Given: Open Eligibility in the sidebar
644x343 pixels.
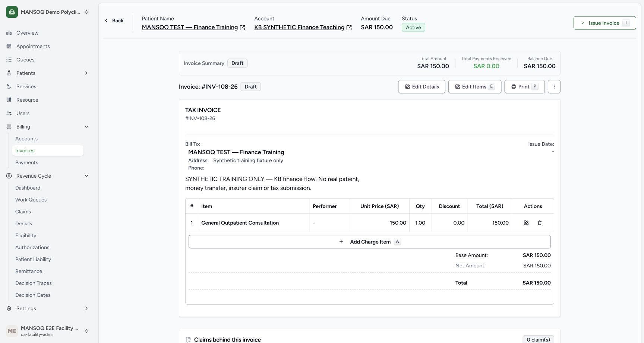Looking at the screenshot, I should click(48, 235).
